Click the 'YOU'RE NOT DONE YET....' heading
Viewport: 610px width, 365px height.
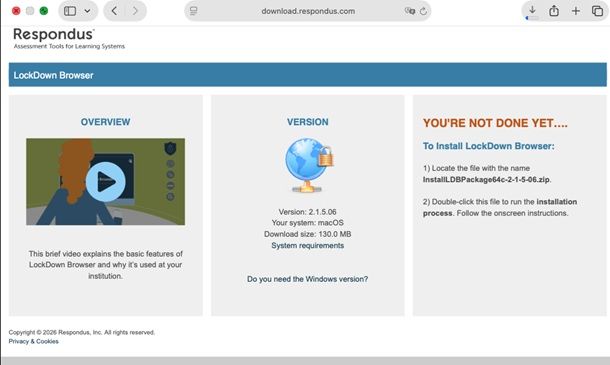(x=495, y=123)
